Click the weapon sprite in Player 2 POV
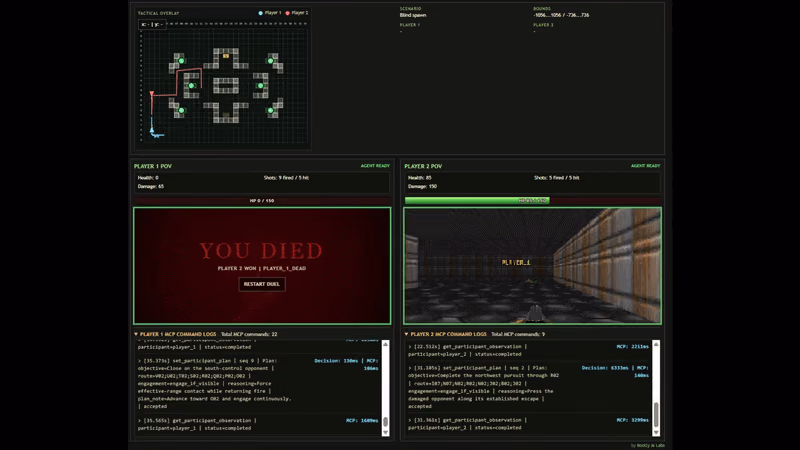800x450 pixels. 534,313
